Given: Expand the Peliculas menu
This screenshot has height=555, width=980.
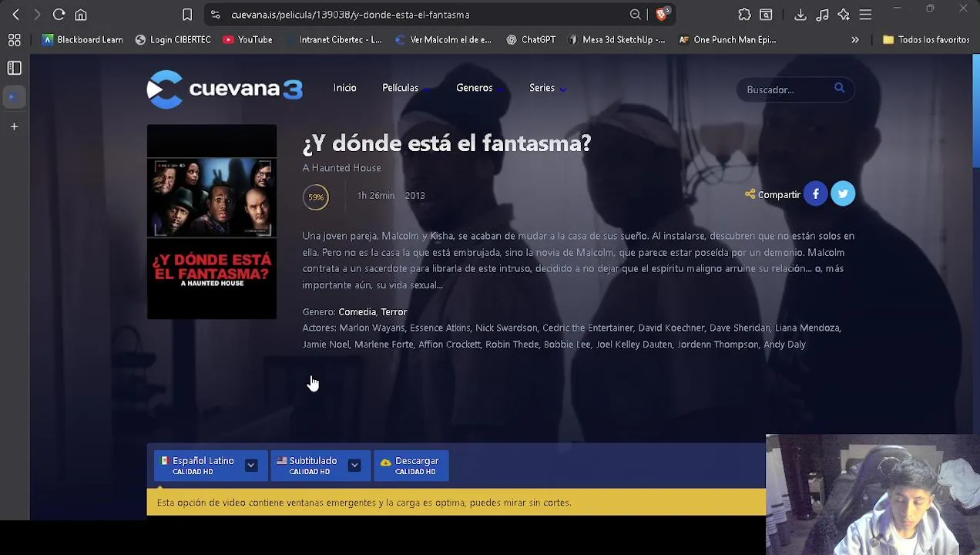Looking at the screenshot, I should 405,88.
